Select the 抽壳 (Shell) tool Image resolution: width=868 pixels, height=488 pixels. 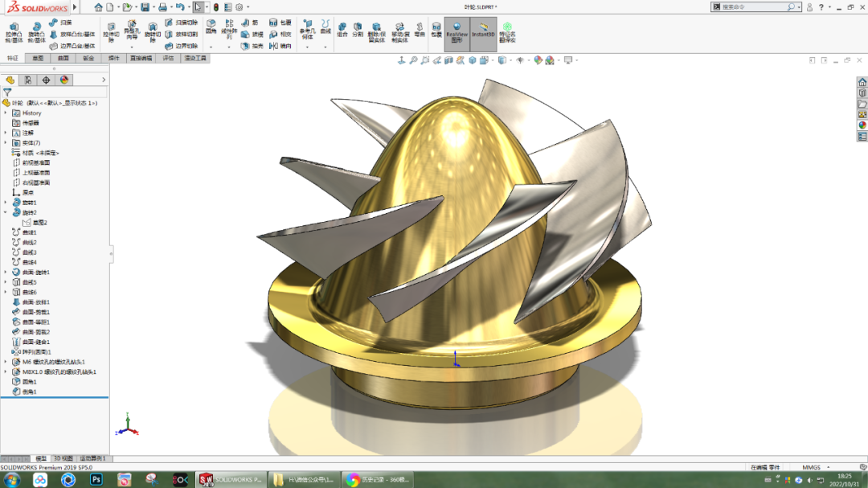click(246, 46)
